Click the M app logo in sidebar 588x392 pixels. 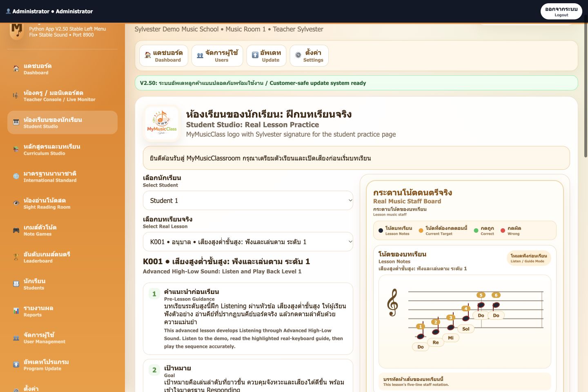17,31
